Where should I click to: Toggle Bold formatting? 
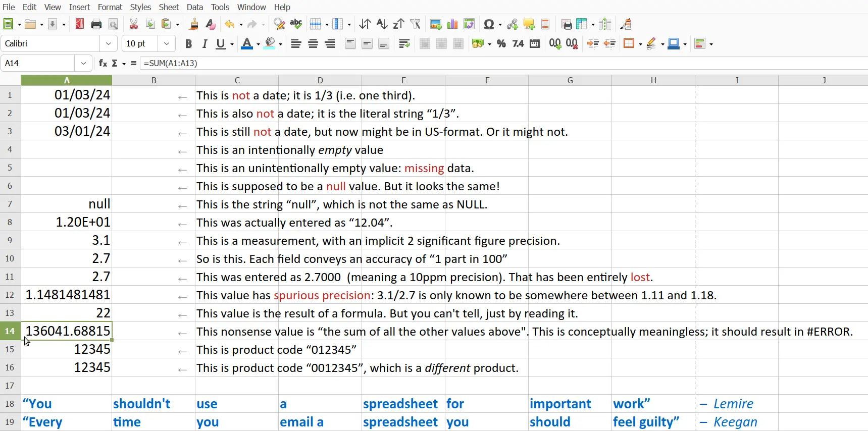(188, 44)
